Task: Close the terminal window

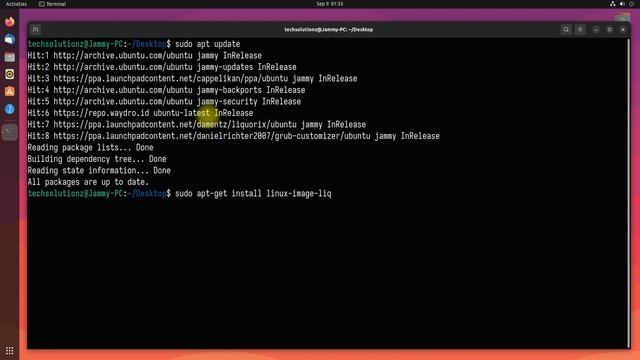Action: tap(623, 29)
